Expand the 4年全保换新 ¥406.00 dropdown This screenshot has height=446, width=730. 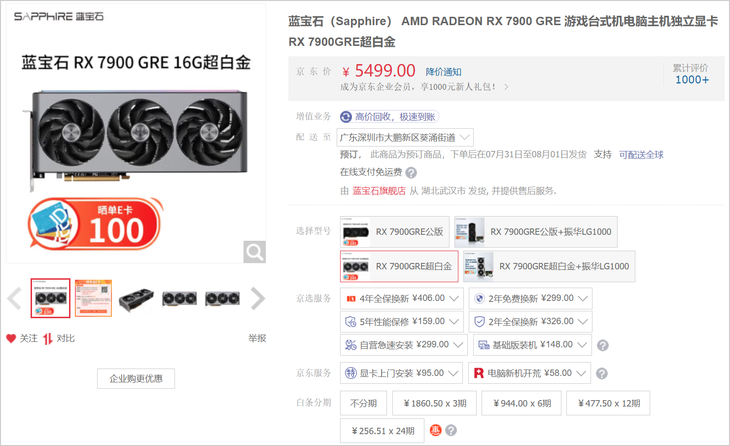pyautogui.click(x=402, y=298)
